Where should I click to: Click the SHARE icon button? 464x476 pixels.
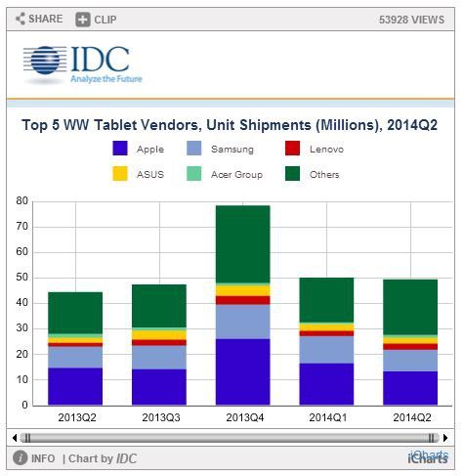[x=21, y=19]
